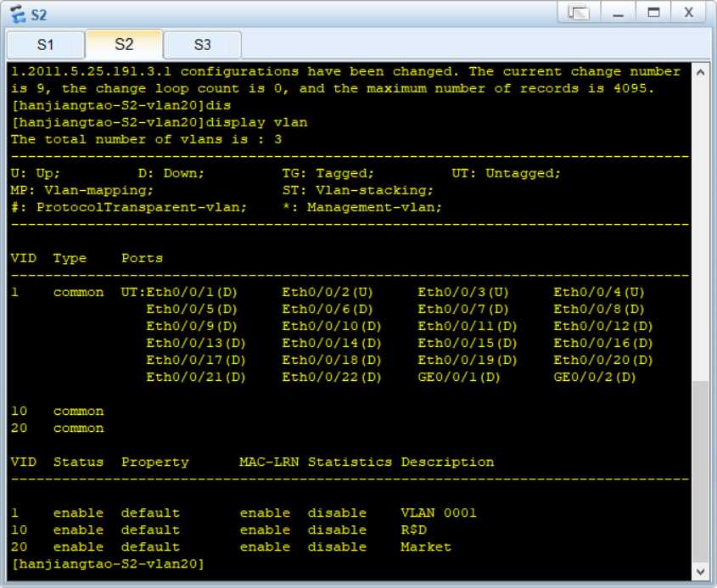Click the prompt line at the terminal bottom
This screenshot has height=588, width=717.
coord(108,563)
